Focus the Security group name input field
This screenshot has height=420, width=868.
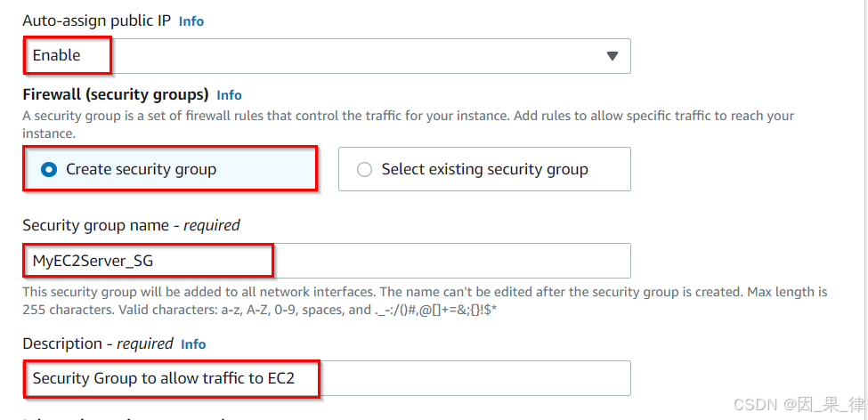pos(445,261)
